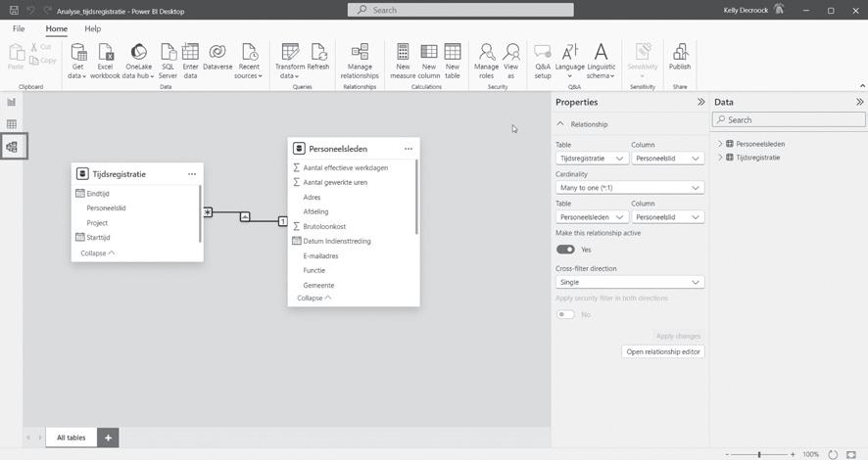The image size is (868, 460).
Task: Publish the report
Action: [680, 57]
